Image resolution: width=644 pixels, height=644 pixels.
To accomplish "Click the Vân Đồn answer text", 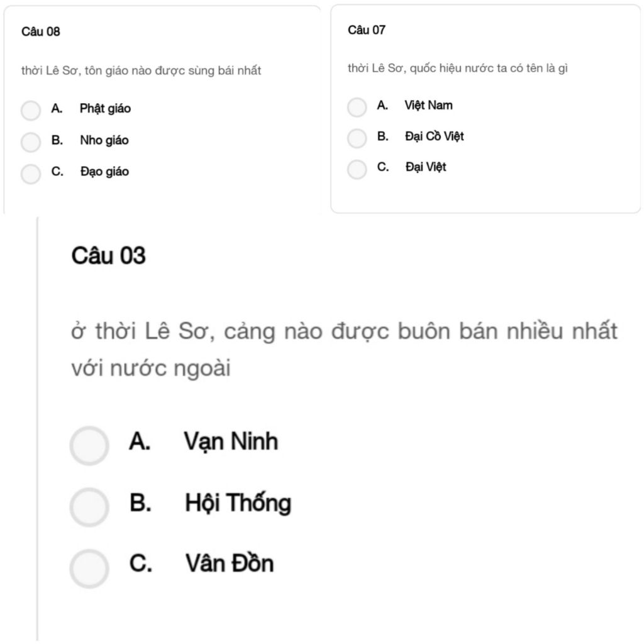I will click(x=230, y=563).
